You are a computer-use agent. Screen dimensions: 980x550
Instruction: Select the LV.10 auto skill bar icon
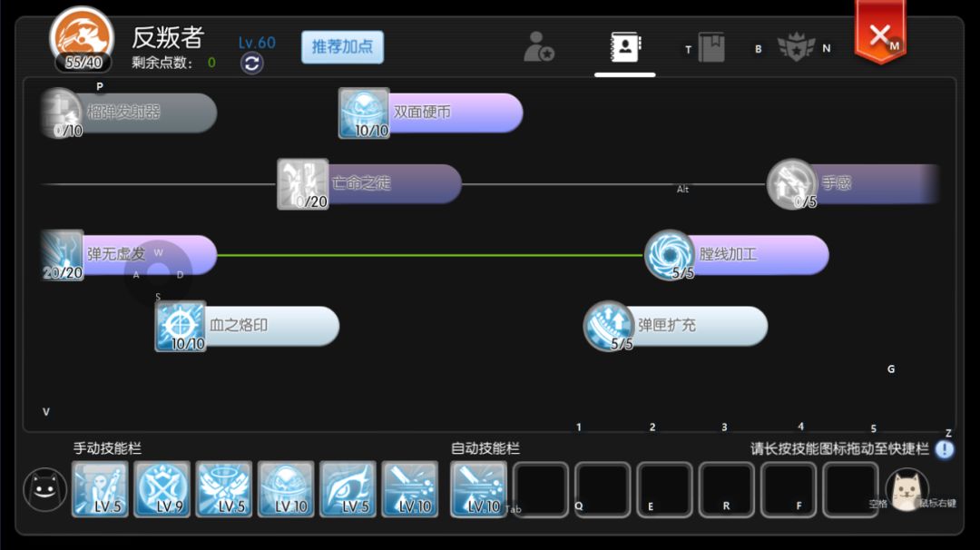coord(477,490)
